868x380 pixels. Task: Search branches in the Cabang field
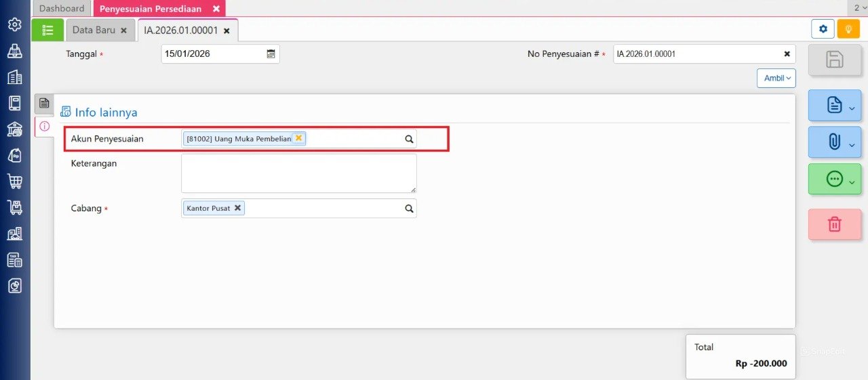409,209
